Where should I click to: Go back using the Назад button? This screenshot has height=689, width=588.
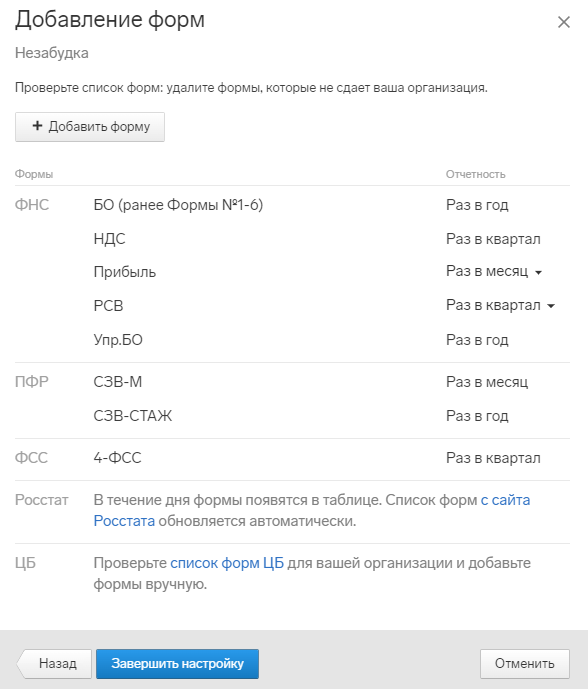click(54, 664)
